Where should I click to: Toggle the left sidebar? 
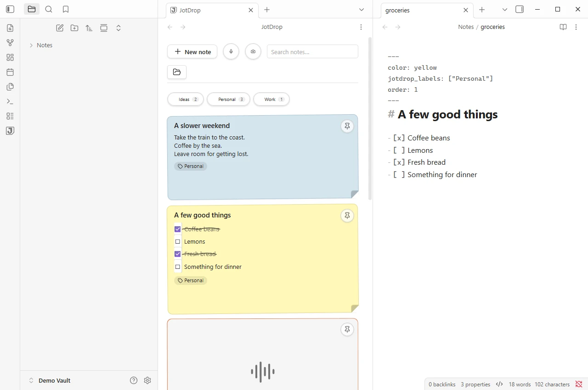click(10, 9)
